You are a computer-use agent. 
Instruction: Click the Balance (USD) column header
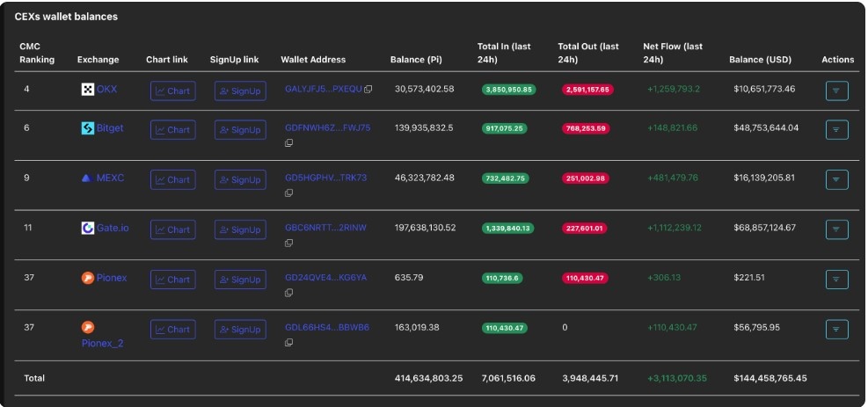[x=760, y=60]
